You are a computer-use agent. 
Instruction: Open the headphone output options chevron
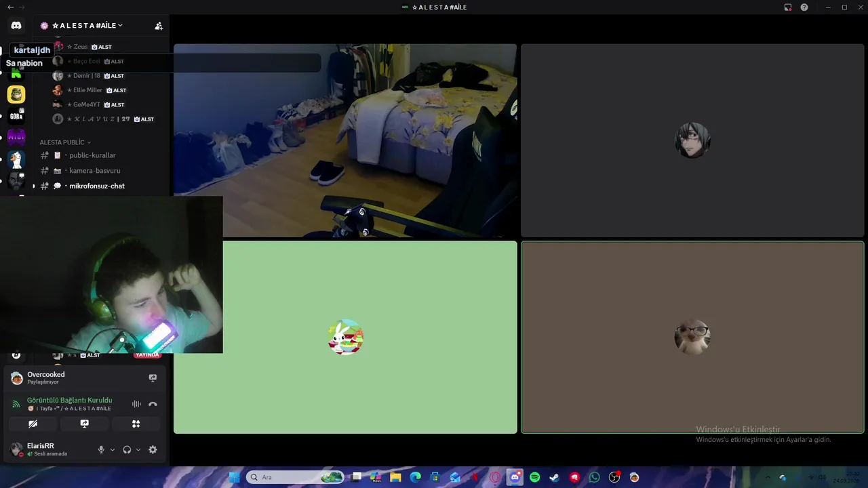point(138,449)
